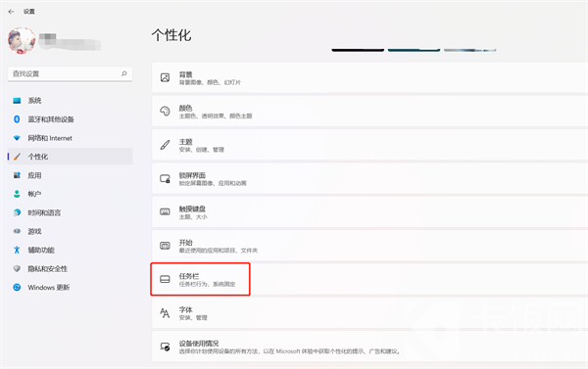Open 系统 in the sidebar

(x=71, y=101)
